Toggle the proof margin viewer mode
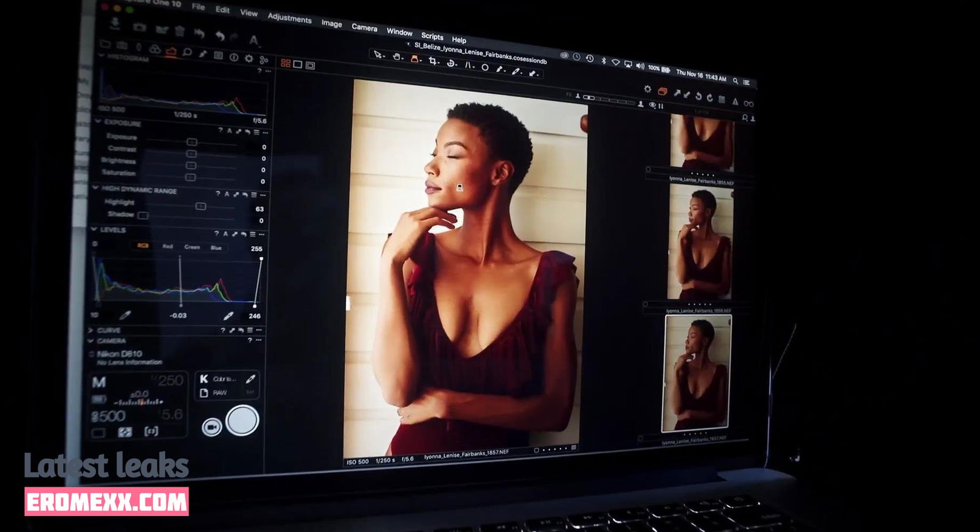Screen dimensions: 980x532 pyautogui.click(x=311, y=65)
